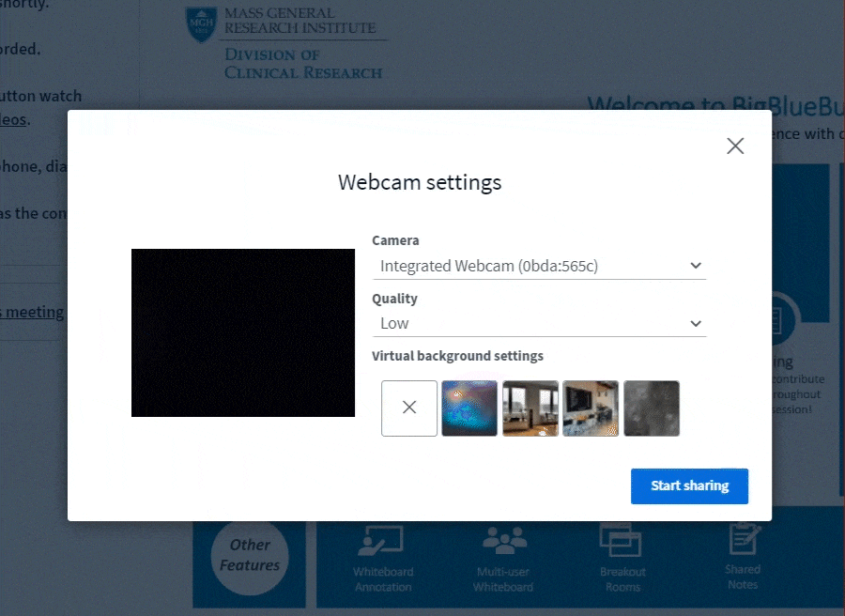
Task: Click the Breakout Rooms icon
Action: point(622,542)
